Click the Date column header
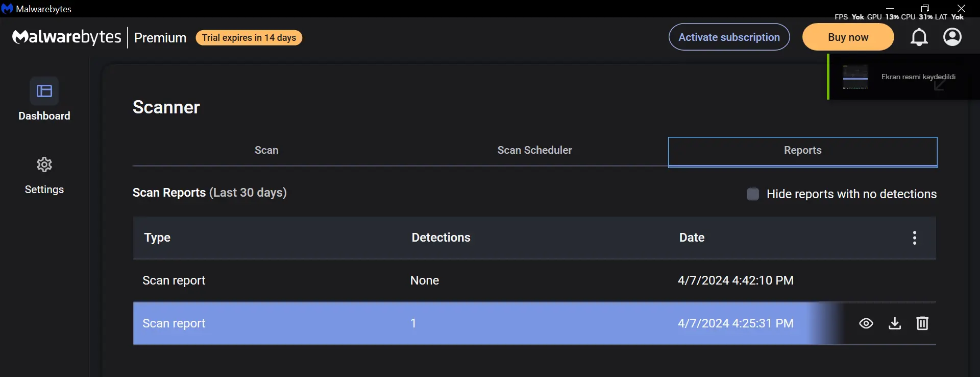The width and height of the screenshot is (980, 377). pos(692,238)
